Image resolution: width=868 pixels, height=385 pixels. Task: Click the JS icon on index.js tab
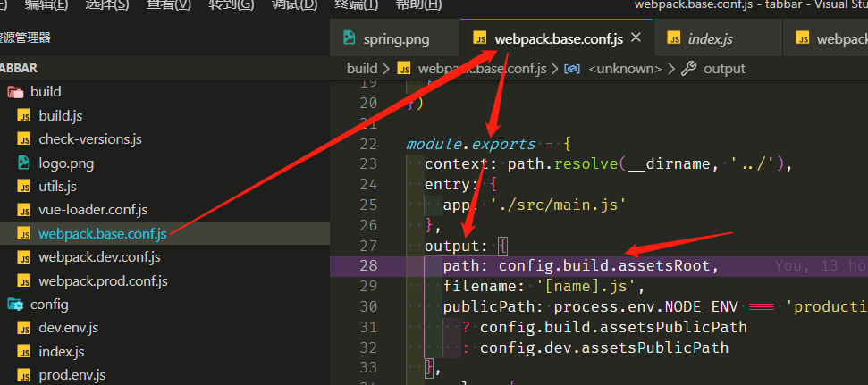click(674, 38)
